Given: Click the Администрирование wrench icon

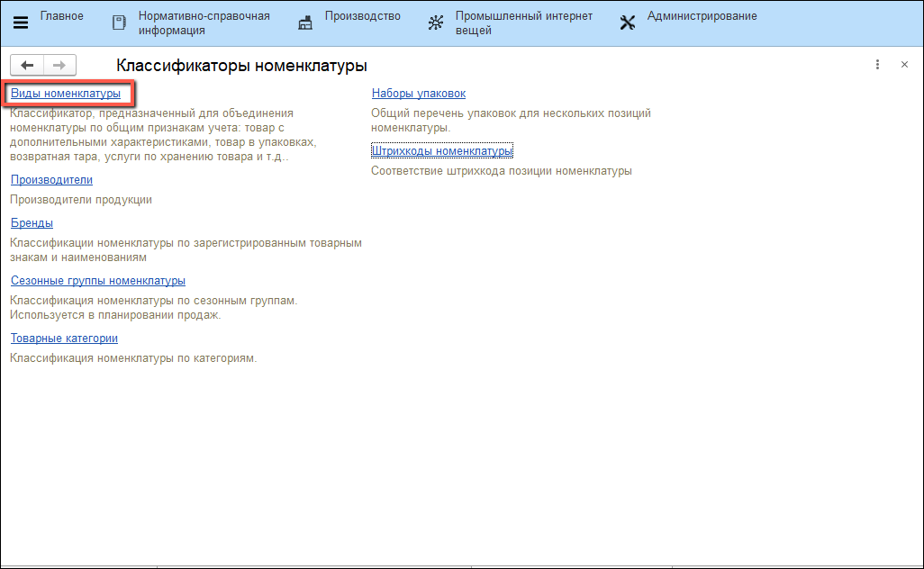Looking at the screenshot, I should coord(628,23).
